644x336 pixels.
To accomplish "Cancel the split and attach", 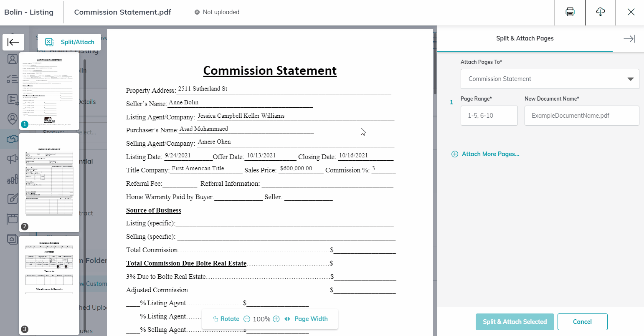I will pyautogui.click(x=582, y=322).
